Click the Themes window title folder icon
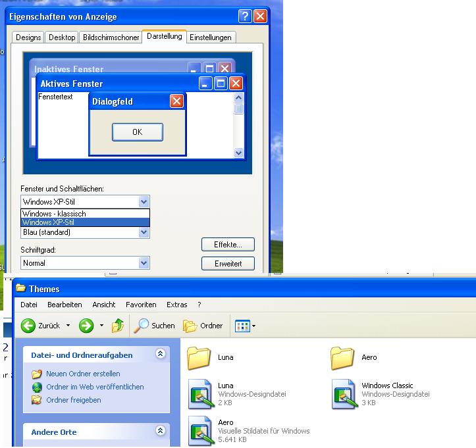This screenshot has width=476, height=448. pos(20,288)
